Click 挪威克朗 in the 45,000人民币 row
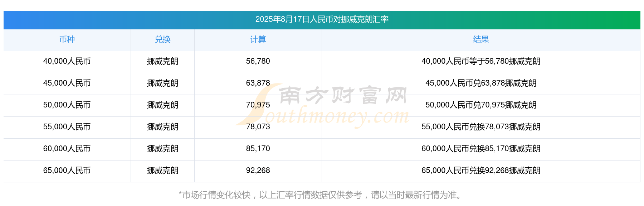This screenshot has height=206, width=644. pos(162,83)
